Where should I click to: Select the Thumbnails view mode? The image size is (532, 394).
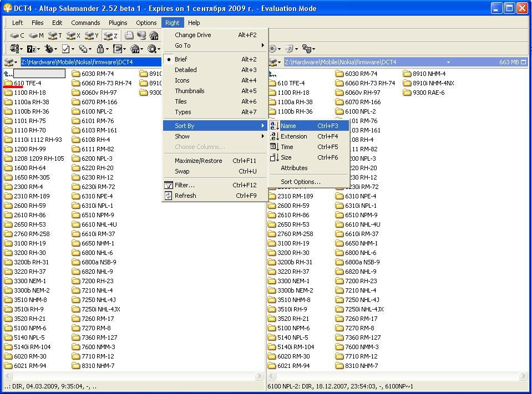189,91
